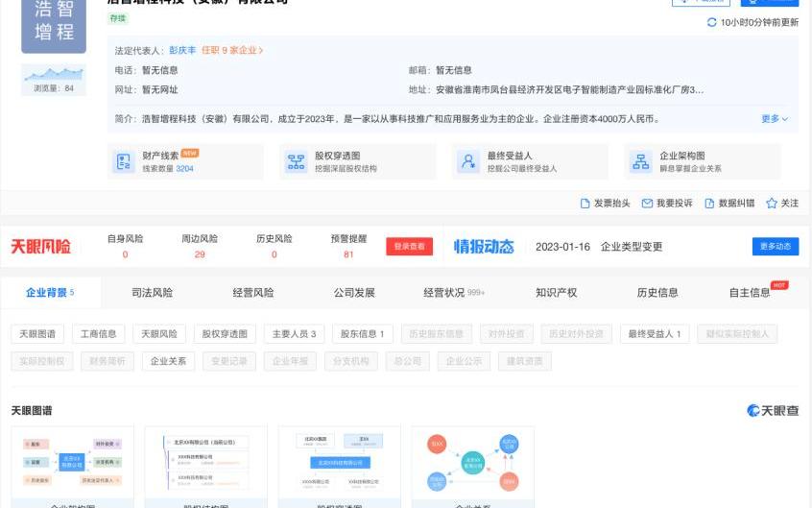
Task: Switch to the 经营风险 tab
Action: (253, 292)
